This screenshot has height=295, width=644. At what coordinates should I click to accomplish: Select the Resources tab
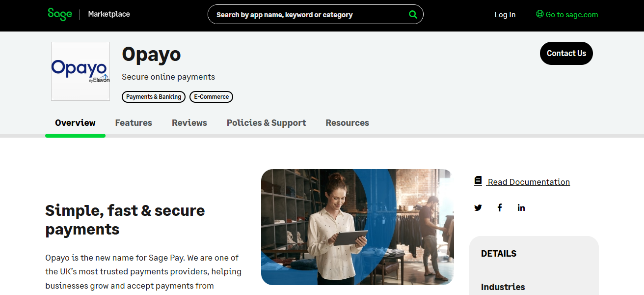[348, 123]
